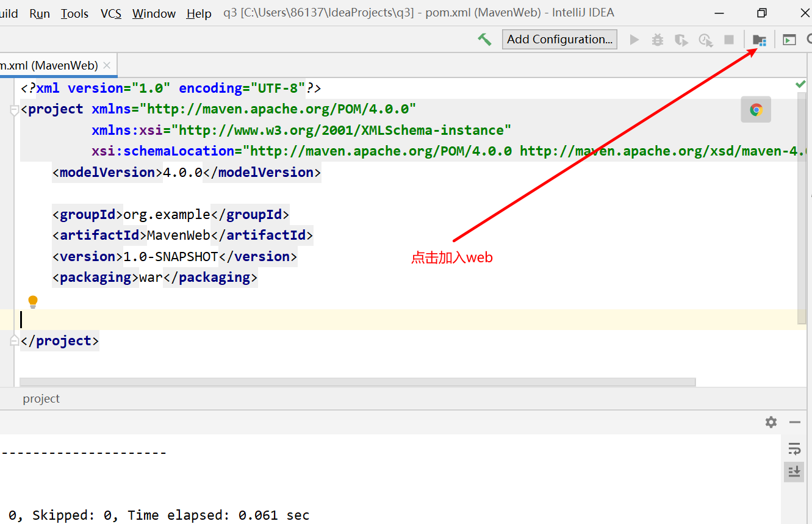
Task: Click the Run with Coverage shield icon
Action: [x=681, y=40]
